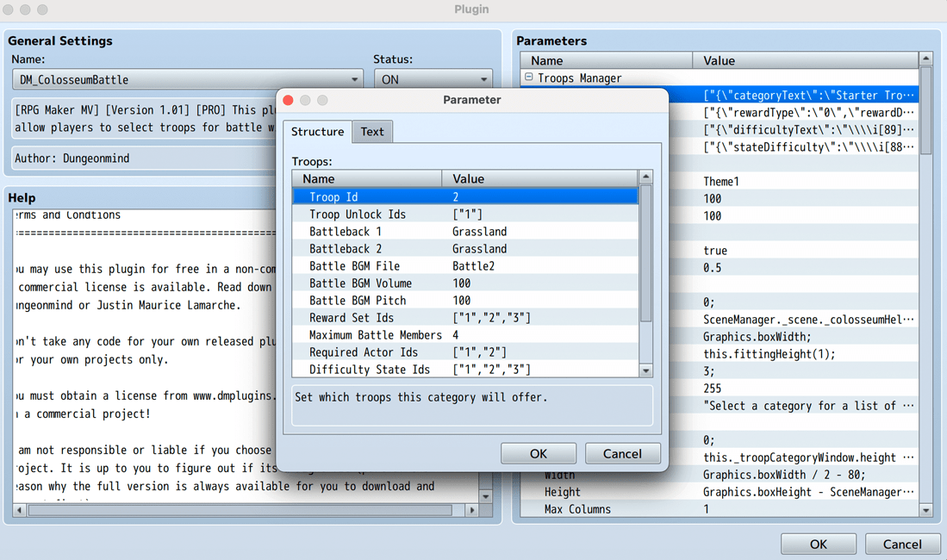Click the Name column header in Troops list
This screenshot has height=560, width=947.
coord(367,179)
